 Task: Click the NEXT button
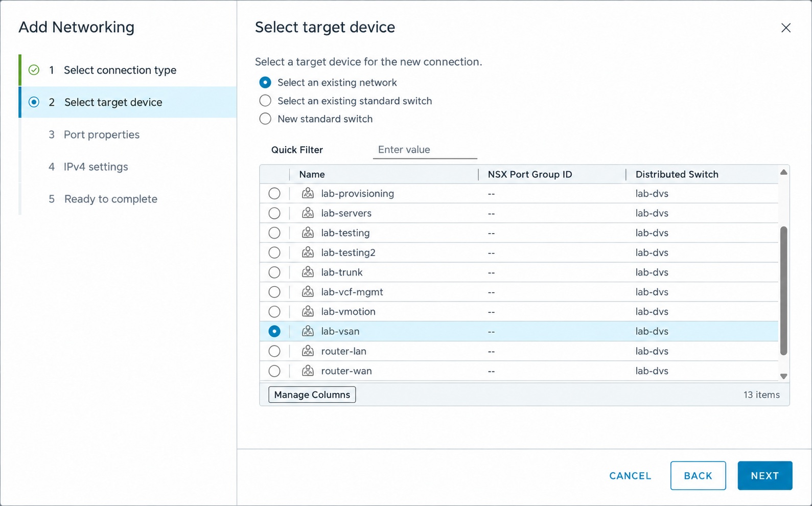pyautogui.click(x=765, y=475)
